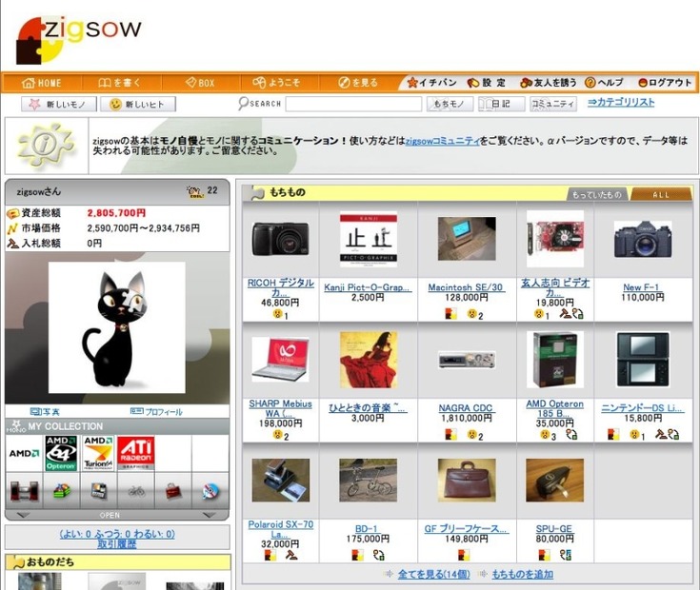Open the カテゴリリスト link

621,103
